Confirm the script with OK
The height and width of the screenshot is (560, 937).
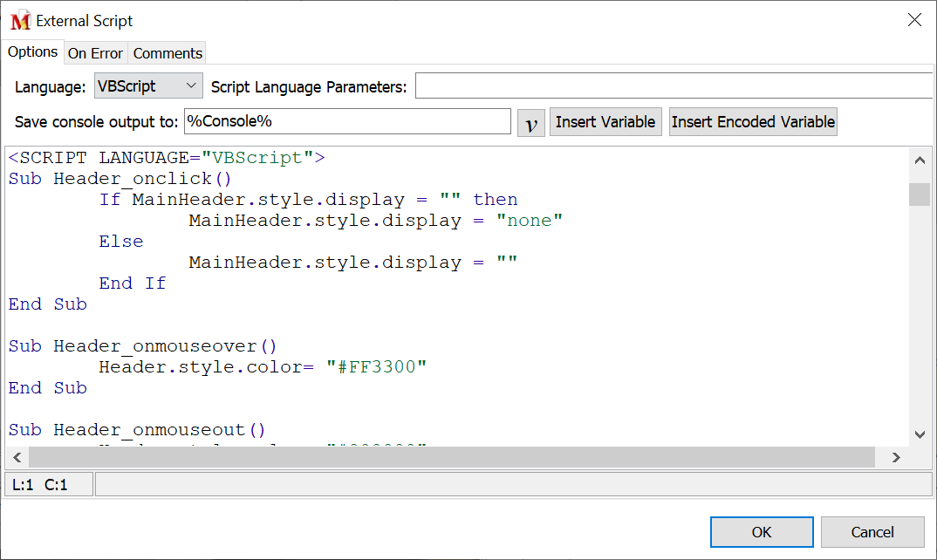click(761, 532)
